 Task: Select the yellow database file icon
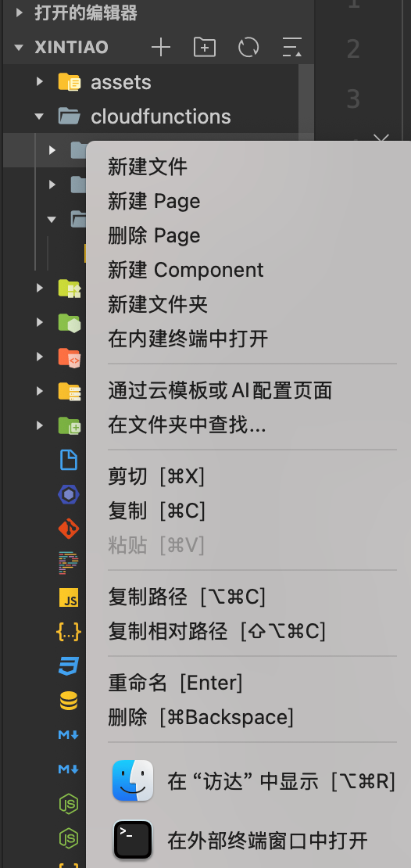click(x=69, y=701)
